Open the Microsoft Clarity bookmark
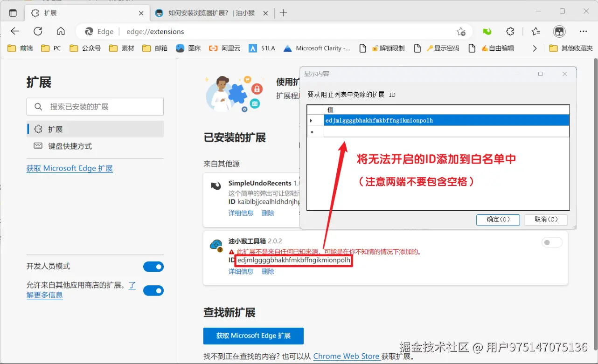The image size is (598, 364). click(x=317, y=48)
